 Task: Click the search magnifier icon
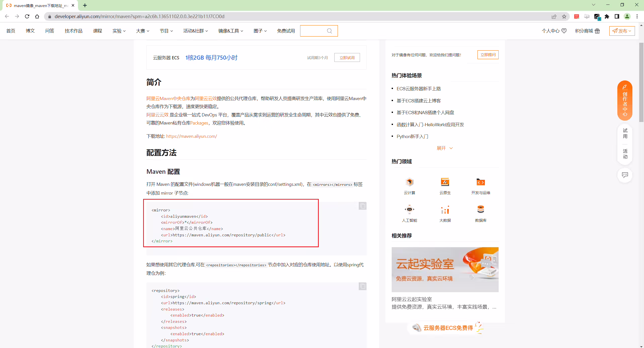pyautogui.click(x=329, y=31)
